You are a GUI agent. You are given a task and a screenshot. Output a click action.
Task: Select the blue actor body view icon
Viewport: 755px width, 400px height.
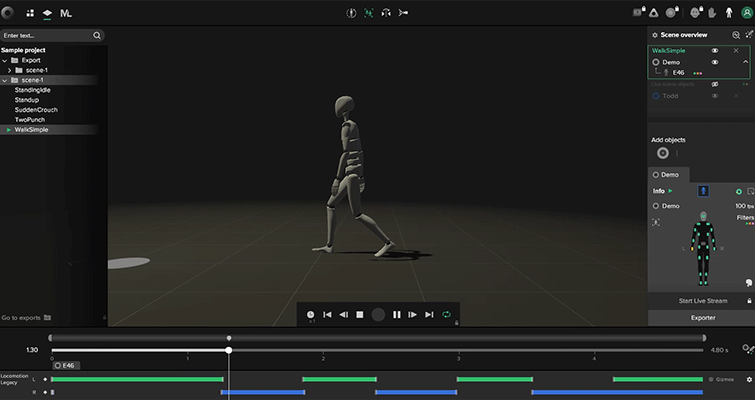point(703,191)
